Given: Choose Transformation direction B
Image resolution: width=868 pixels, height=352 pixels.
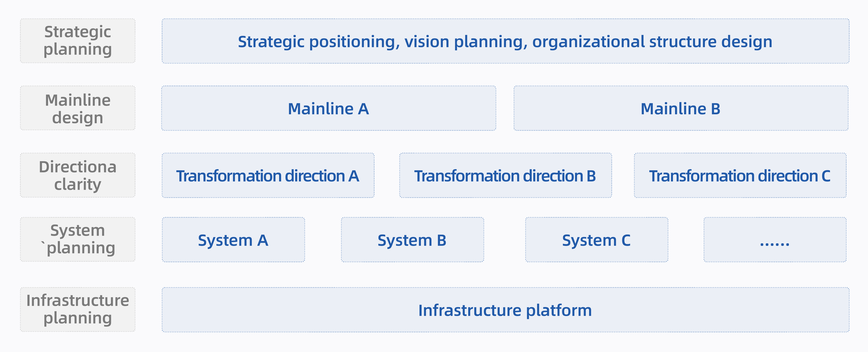Looking at the screenshot, I should pos(505,175).
